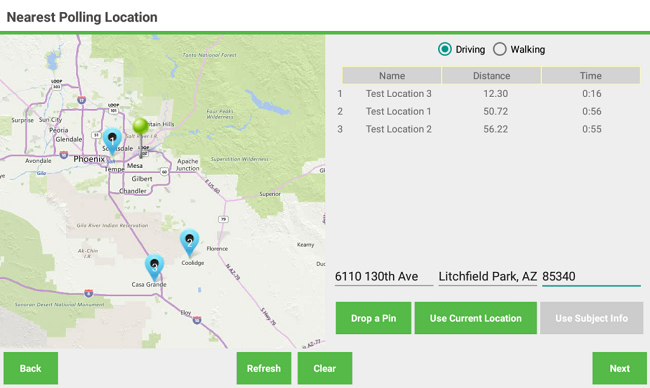Click the Refresh button
The height and width of the screenshot is (388, 650).
click(264, 368)
